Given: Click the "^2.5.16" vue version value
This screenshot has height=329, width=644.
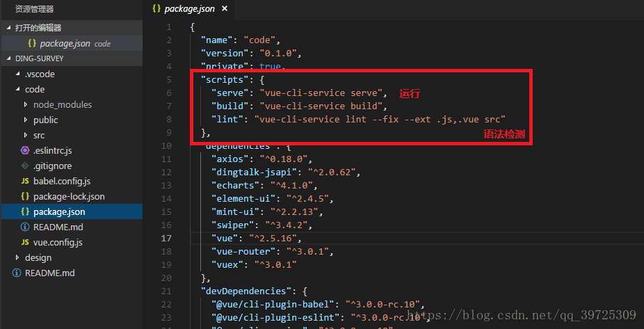Looking at the screenshot, I should [x=273, y=238].
